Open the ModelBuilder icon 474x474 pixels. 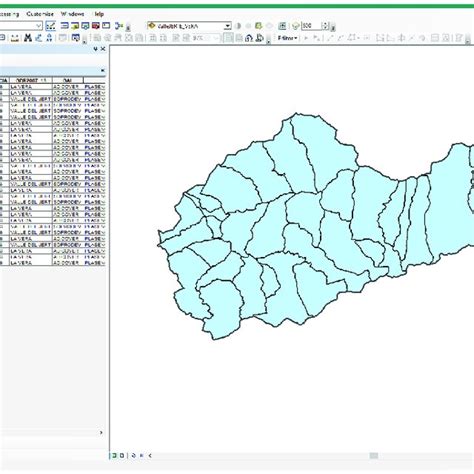119,26
